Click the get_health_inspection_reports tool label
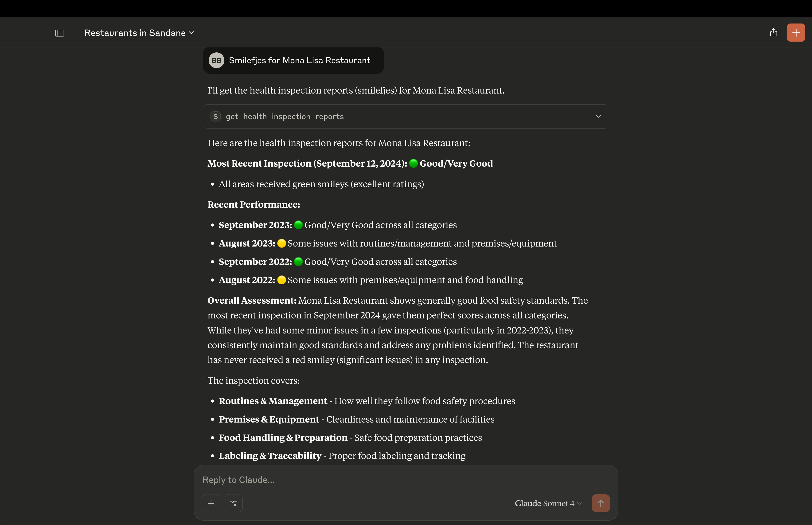The width and height of the screenshot is (812, 525). [285, 117]
